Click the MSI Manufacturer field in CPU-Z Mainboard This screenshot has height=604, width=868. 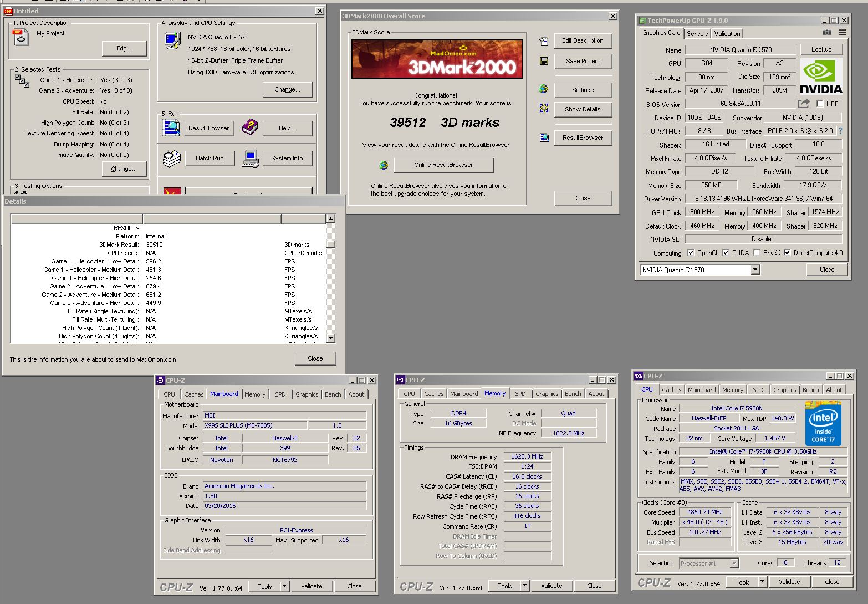284,415
